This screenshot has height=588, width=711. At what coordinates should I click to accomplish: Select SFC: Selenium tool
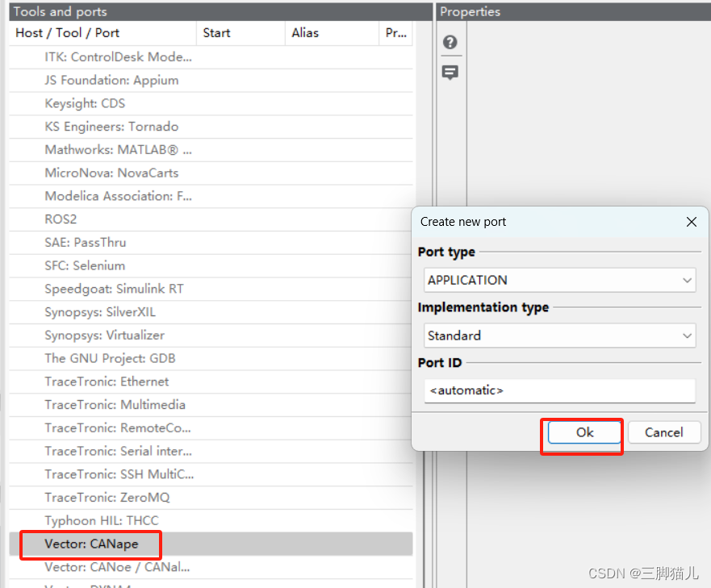(x=211, y=265)
